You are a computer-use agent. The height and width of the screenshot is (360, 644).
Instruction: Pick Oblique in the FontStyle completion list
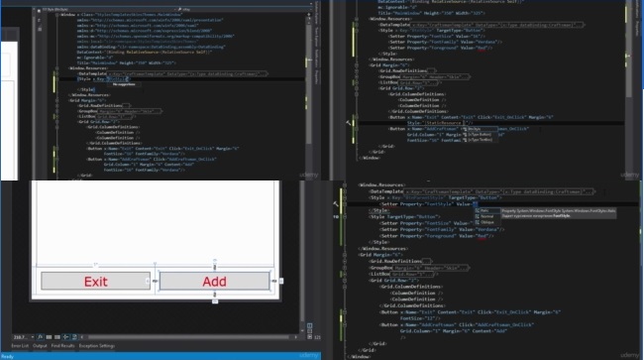click(487, 222)
